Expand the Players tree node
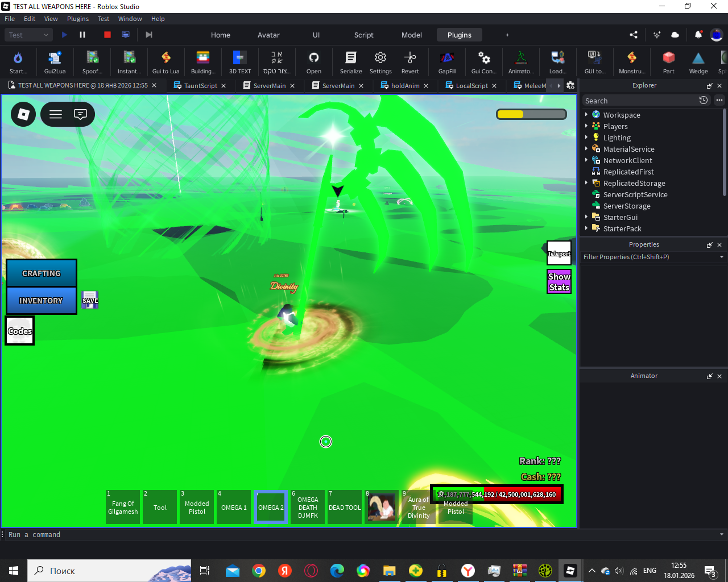This screenshot has width=728, height=582. [586, 126]
